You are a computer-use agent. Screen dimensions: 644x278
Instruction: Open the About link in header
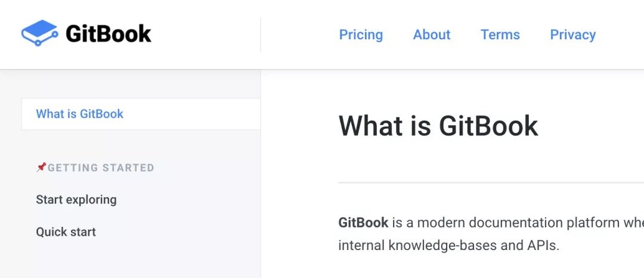point(432,35)
